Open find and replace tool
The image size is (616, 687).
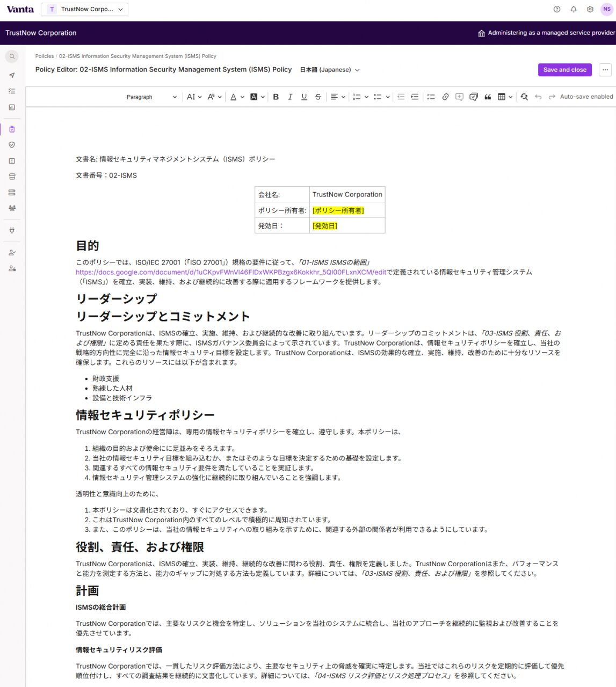[524, 97]
